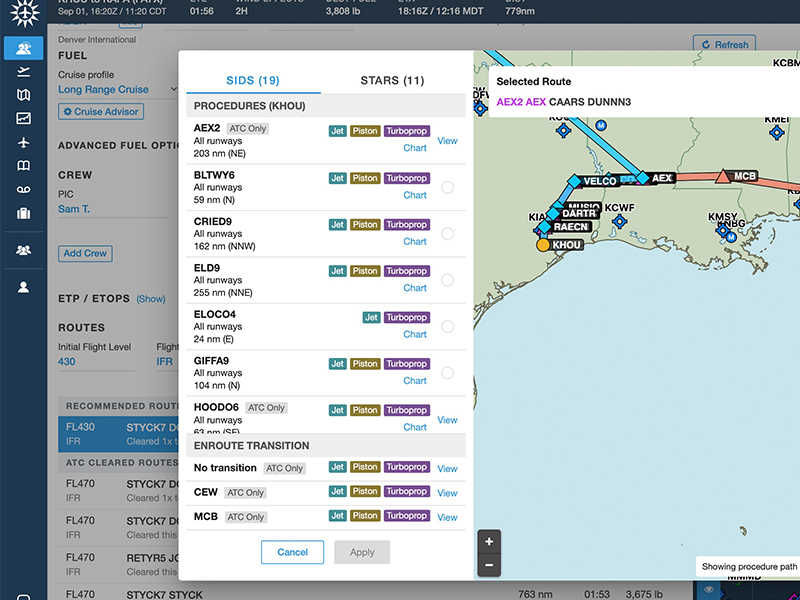View the MCB enroute transition
Screen dimensions: 800x600
coord(447,517)
